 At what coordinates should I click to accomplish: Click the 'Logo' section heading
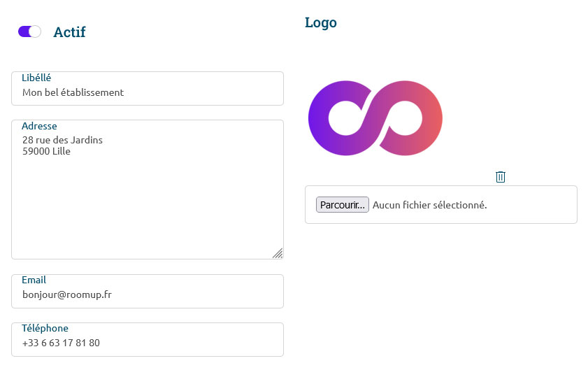pos(321,22)
